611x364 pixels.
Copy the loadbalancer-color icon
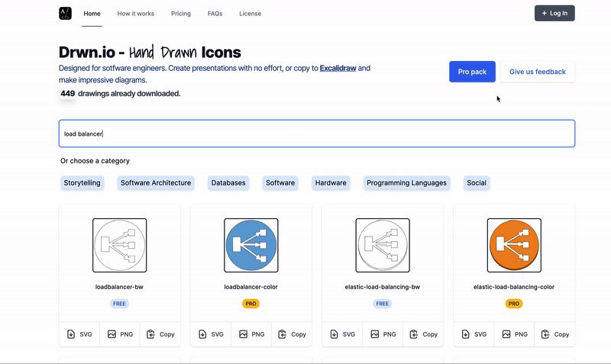(x=291, y=334)
